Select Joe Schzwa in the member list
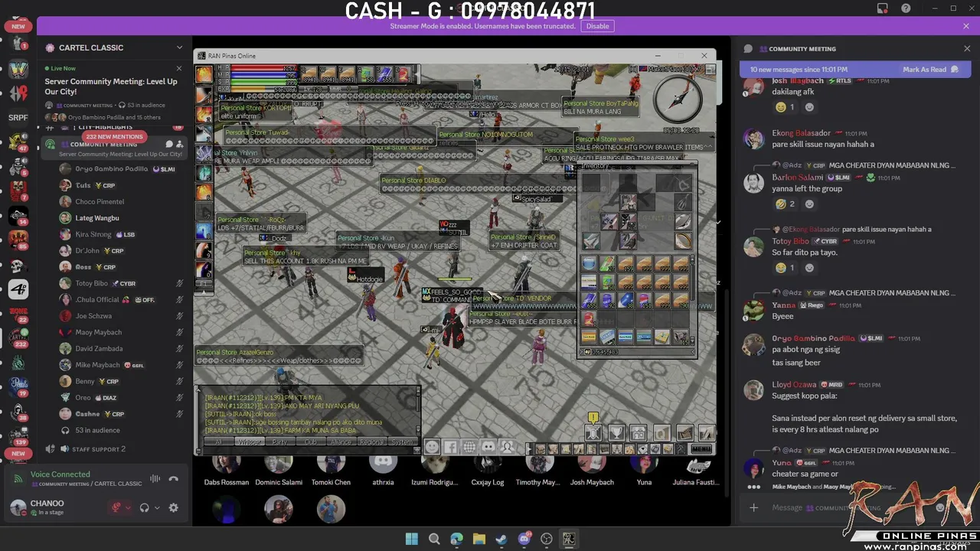This screenshot has height=551, width=980. (x=93, y=315)
